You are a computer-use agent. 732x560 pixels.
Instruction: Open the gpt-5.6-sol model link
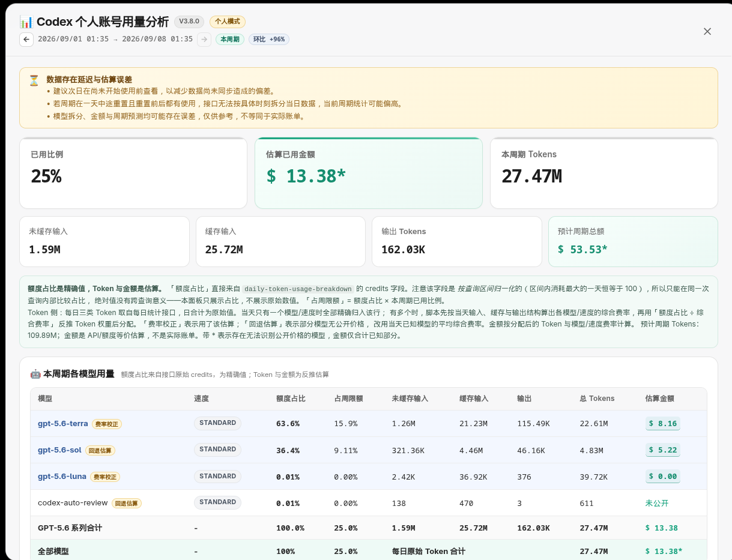59,450
